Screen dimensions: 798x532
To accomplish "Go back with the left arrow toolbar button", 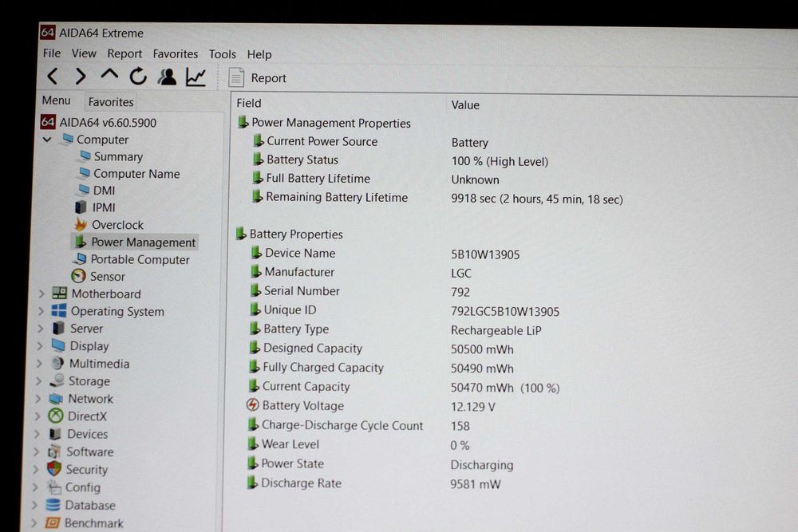I will [53, 77].
